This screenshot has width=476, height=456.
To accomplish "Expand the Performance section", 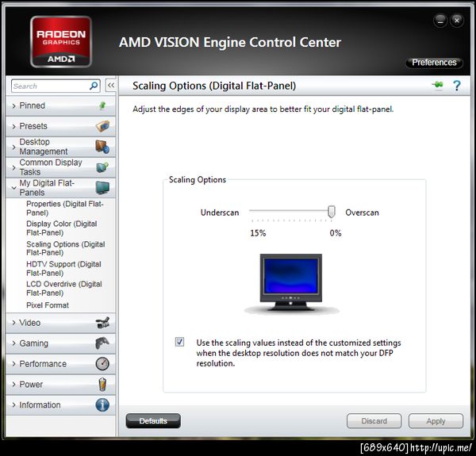I will 60,364.
